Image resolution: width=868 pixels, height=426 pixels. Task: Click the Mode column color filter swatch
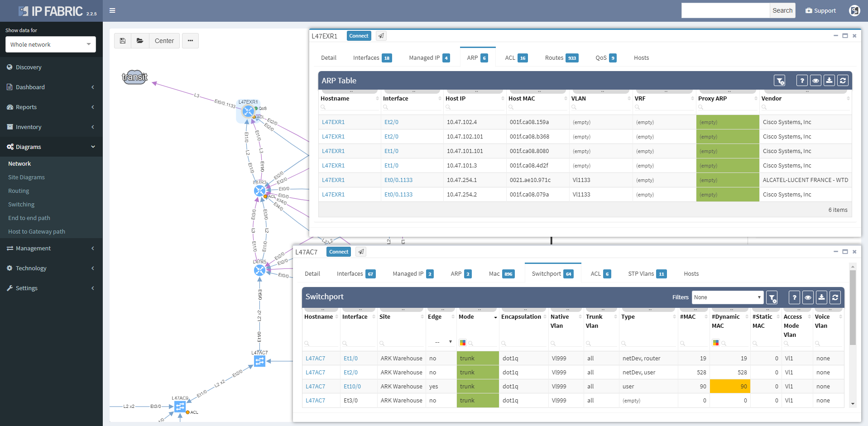[x=463, y=343]
